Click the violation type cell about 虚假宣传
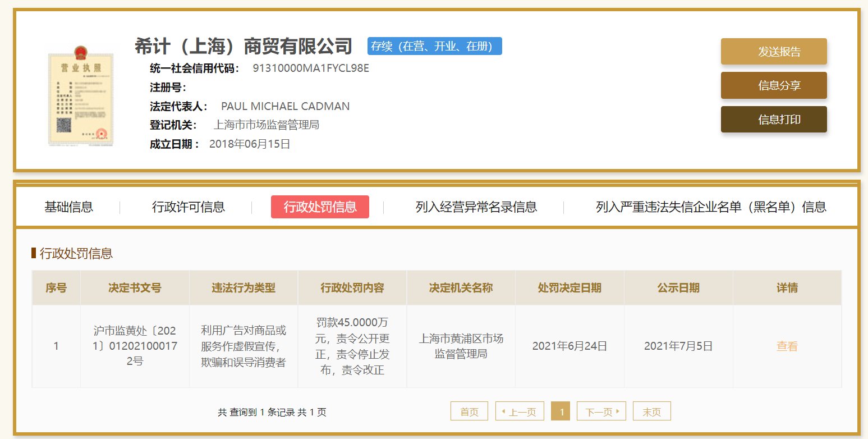The width and height of the screenshot is (868, 439). pyautogui.click(x=244, y=346)
